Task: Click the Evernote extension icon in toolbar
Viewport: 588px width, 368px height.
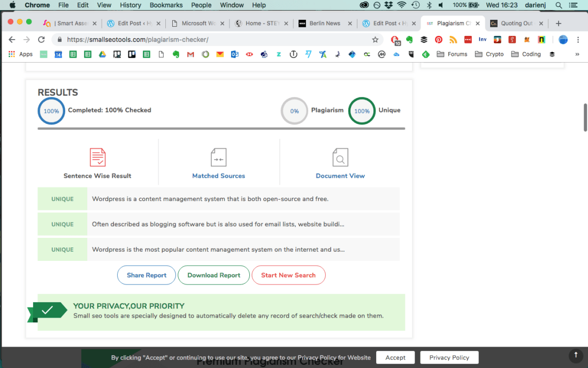Action: tap(409, 40)
